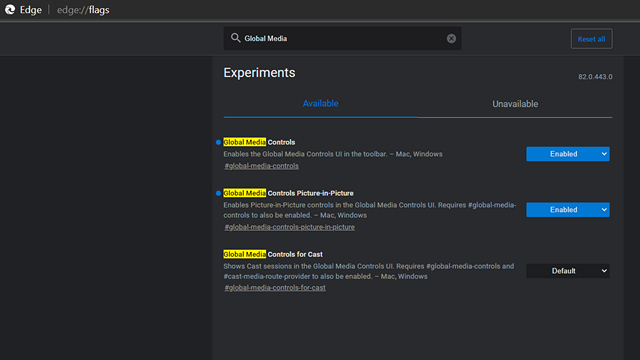Click the edge://flags address text
Image resolution: width=640 pixels, height=360 pixels.
pos(83,10)
